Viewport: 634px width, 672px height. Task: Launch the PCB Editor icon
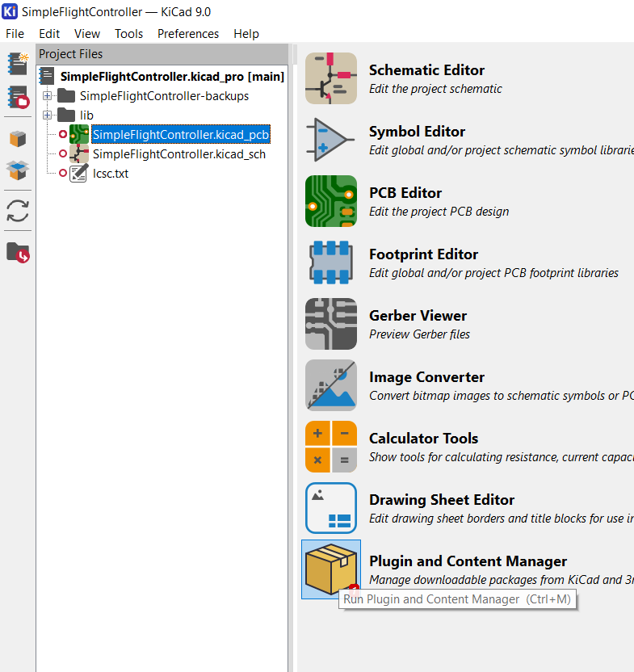(331, 201)
